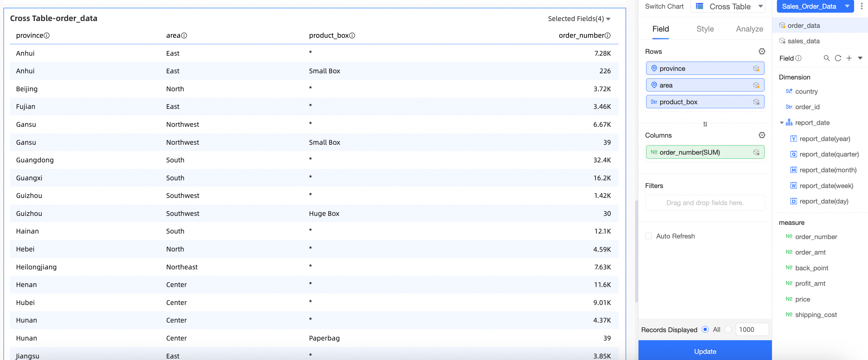Click the Update button
This screenshot has width=868, height=360.
pos(705,351)
